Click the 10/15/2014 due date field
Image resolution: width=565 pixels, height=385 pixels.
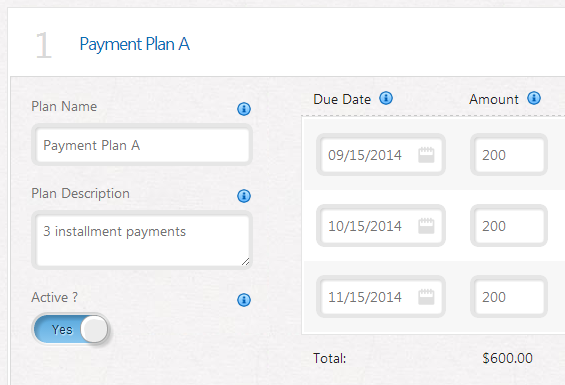[x=381, y=226]
